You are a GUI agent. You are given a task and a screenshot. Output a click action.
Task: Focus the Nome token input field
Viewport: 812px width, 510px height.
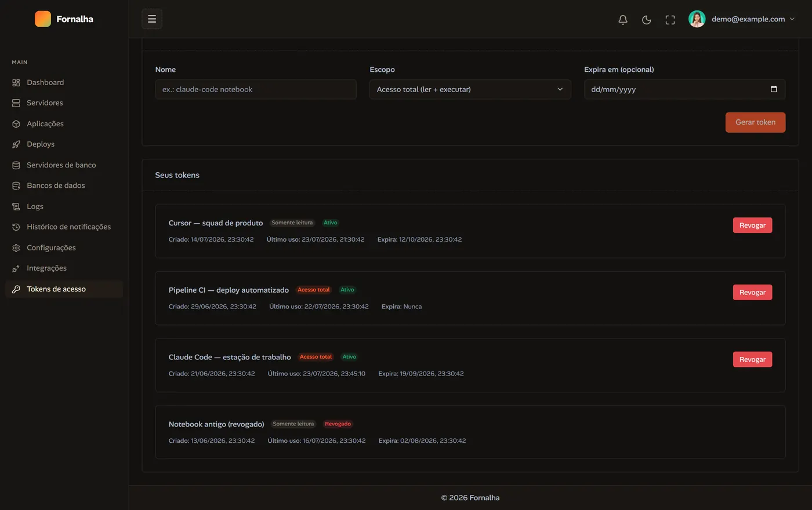pos(256,89)
